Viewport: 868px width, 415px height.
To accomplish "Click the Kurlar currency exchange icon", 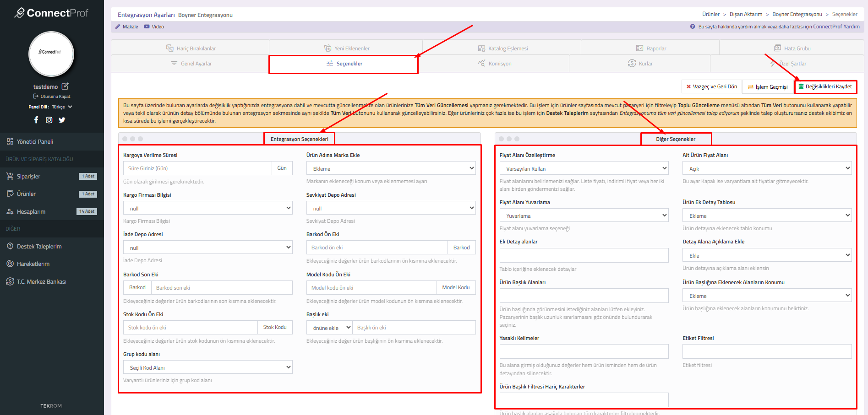I will [632, 63].
